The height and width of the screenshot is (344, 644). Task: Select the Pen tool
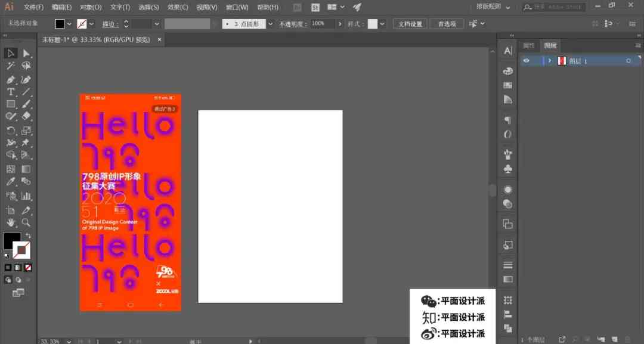tap(11, 80)
